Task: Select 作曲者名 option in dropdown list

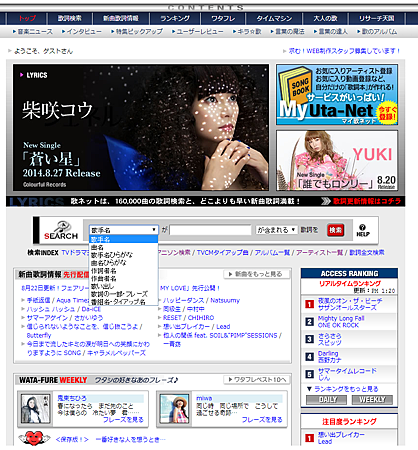Action: [x=123, y=278]
